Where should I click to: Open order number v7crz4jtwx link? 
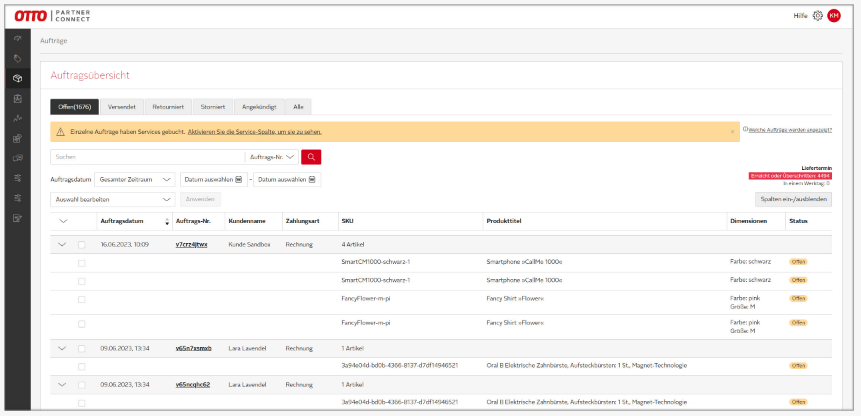[x=192, y=245]
